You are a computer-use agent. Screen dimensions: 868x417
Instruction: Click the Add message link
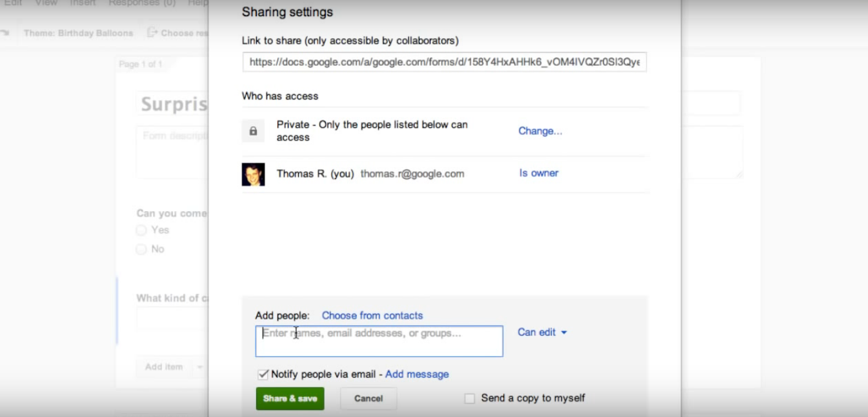[x=417, y=374]
